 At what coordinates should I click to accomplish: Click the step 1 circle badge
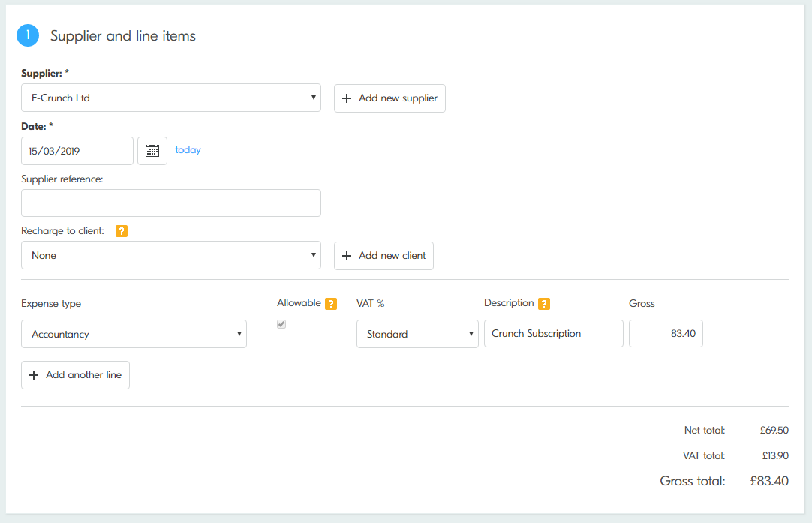coord(28,35)
